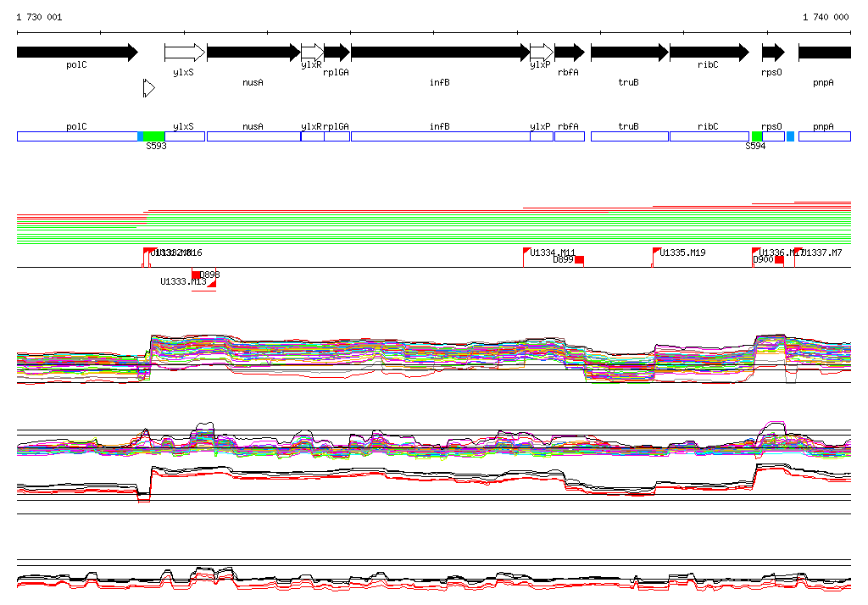The image size is (868, 605).
Task: Select the red D899 terminator square
Action: [580, 259]
